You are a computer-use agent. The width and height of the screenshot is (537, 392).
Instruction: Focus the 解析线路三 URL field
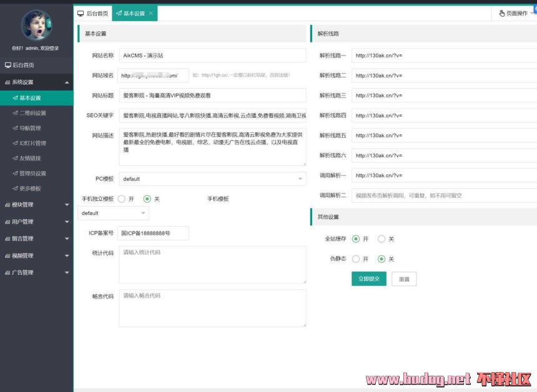pos(444,96)
